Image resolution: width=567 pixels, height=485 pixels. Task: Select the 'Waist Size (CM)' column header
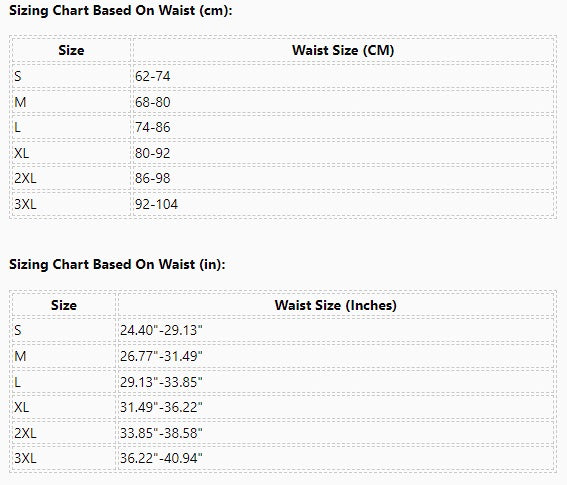343,50
